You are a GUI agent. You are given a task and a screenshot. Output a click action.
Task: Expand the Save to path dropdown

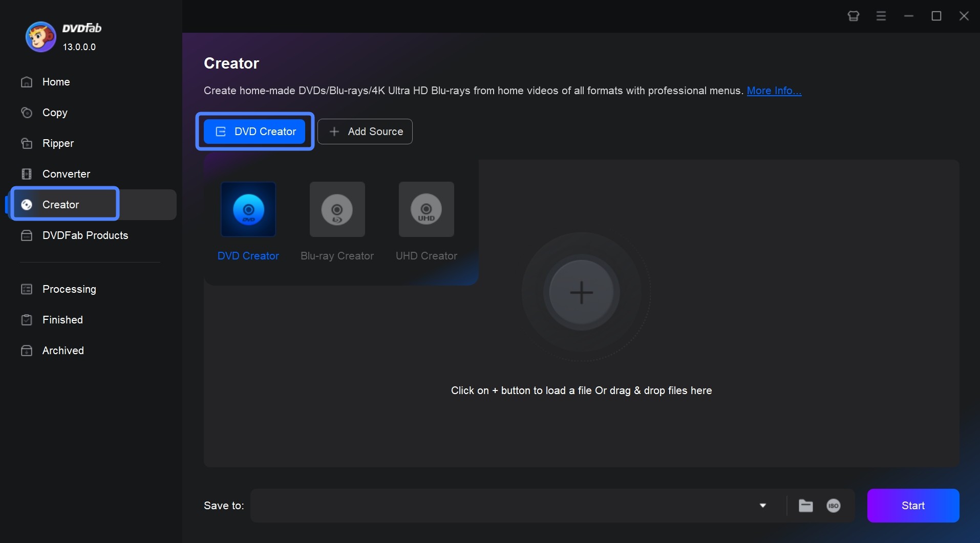tap(762, 506)
